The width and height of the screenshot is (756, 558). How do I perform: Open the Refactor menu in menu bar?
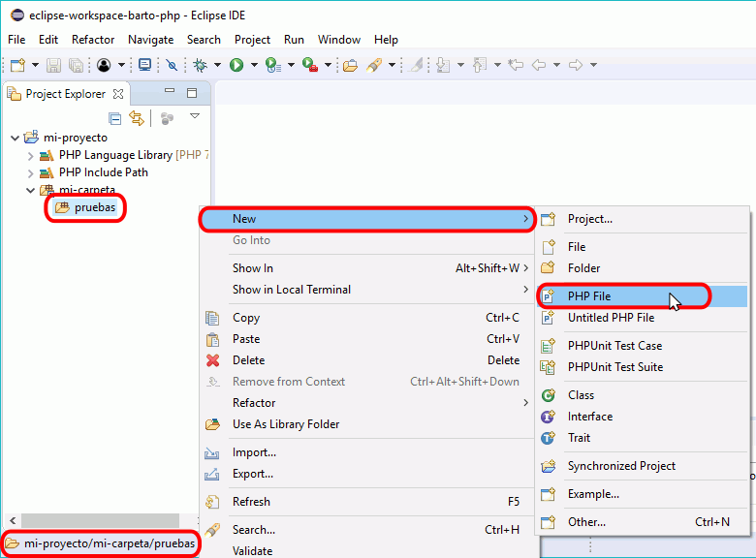(x=93, y=40)
